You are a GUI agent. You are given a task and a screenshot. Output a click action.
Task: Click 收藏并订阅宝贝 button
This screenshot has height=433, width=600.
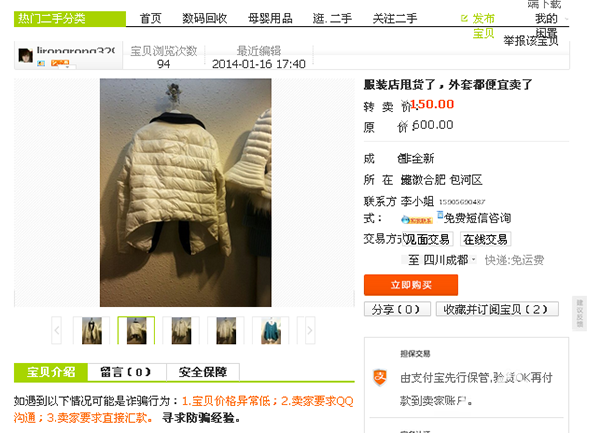pos(497,309)
